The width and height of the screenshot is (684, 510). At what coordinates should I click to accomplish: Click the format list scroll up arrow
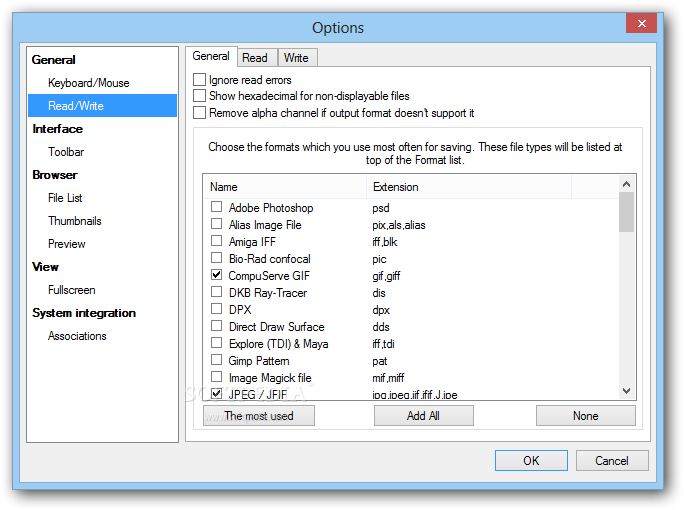(626, 184)
